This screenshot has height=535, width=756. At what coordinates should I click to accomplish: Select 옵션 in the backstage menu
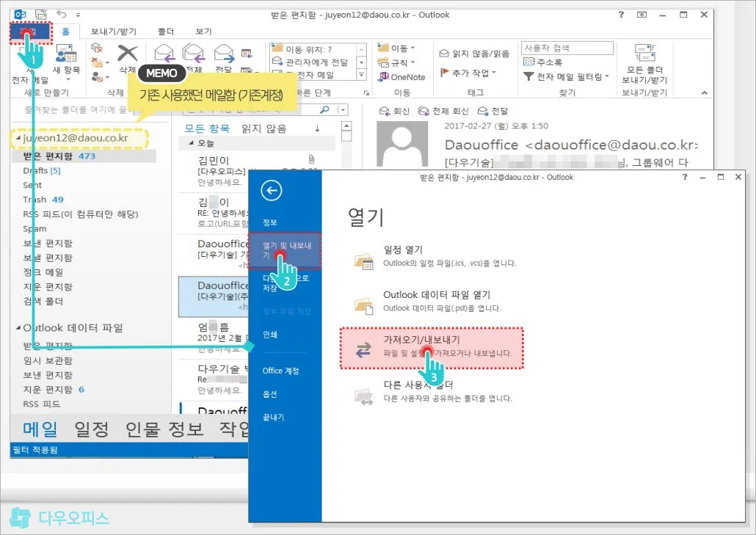[x=269, y=394]
